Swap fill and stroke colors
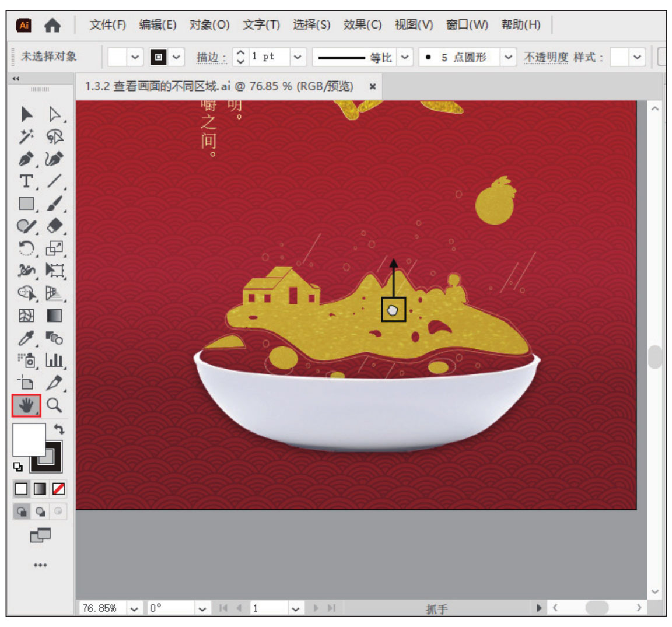The width and height of the screenshot is (672, 627). point(59,429)
